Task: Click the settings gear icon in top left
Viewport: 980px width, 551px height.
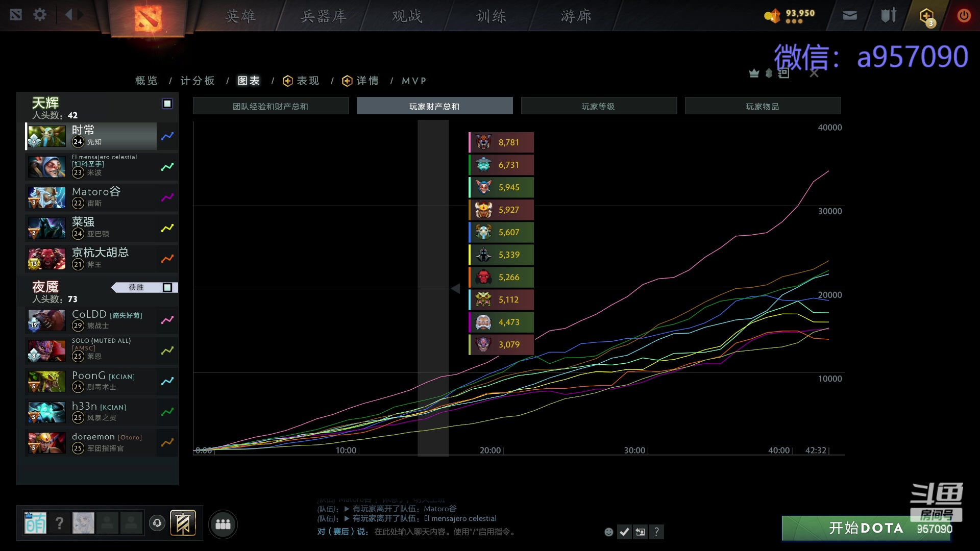Action: [x=40, y=14]
